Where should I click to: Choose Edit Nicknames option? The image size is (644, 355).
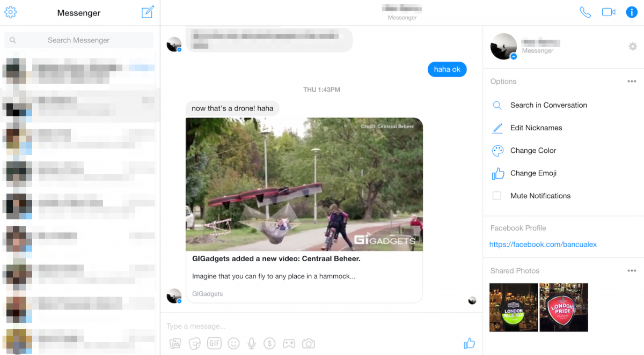[536, 128]
